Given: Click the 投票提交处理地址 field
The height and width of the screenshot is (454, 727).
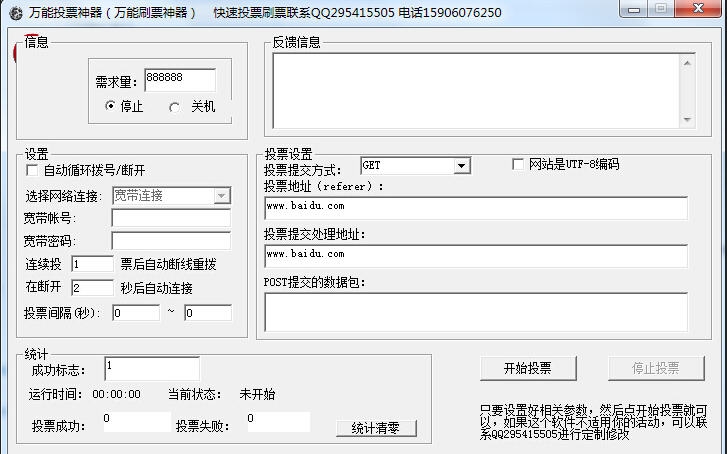Looking at the screenshot, I should point(476,256).
